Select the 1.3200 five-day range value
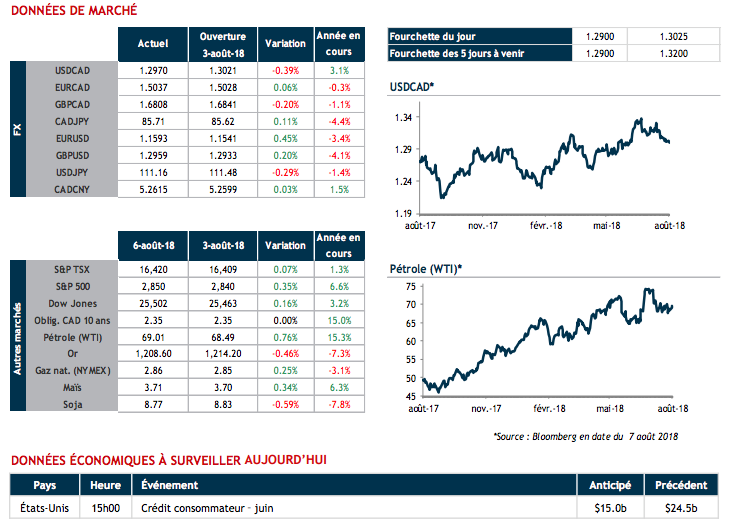Viewport: 733px width, 531px height. 675,52
